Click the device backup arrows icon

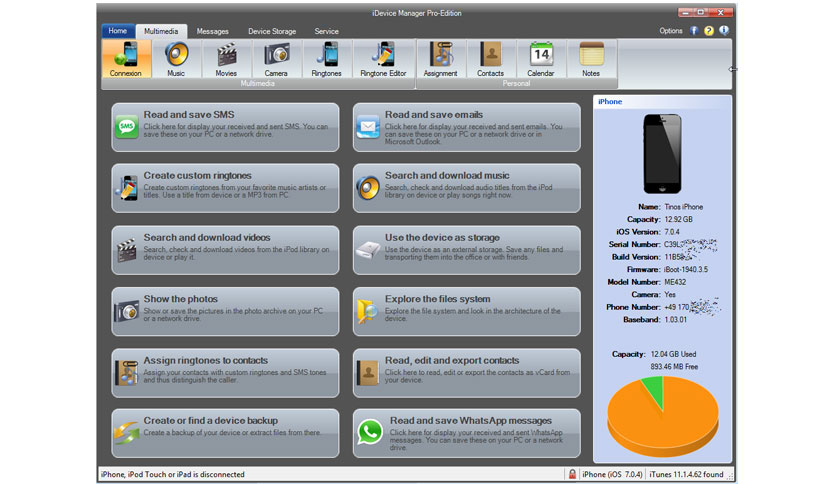126,432
